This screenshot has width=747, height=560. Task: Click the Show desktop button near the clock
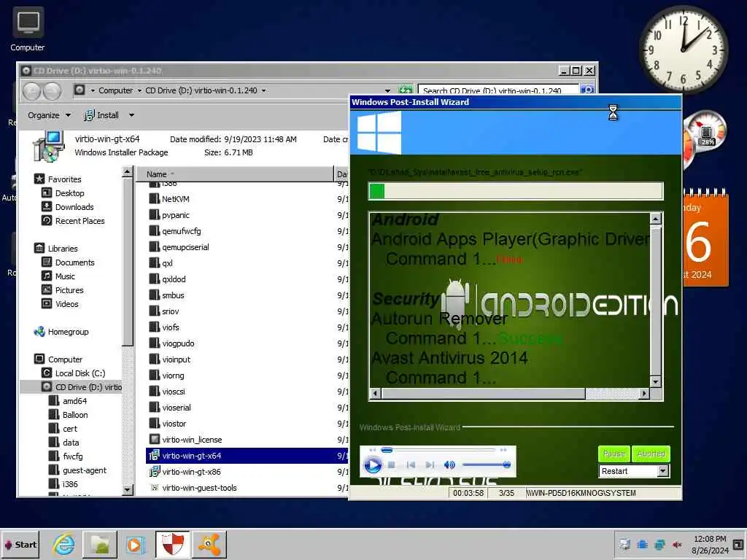738,544
